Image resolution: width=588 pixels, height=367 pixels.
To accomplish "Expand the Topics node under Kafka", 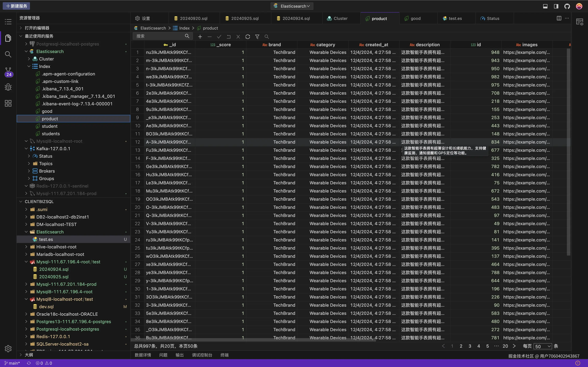I will pos(29,164).
